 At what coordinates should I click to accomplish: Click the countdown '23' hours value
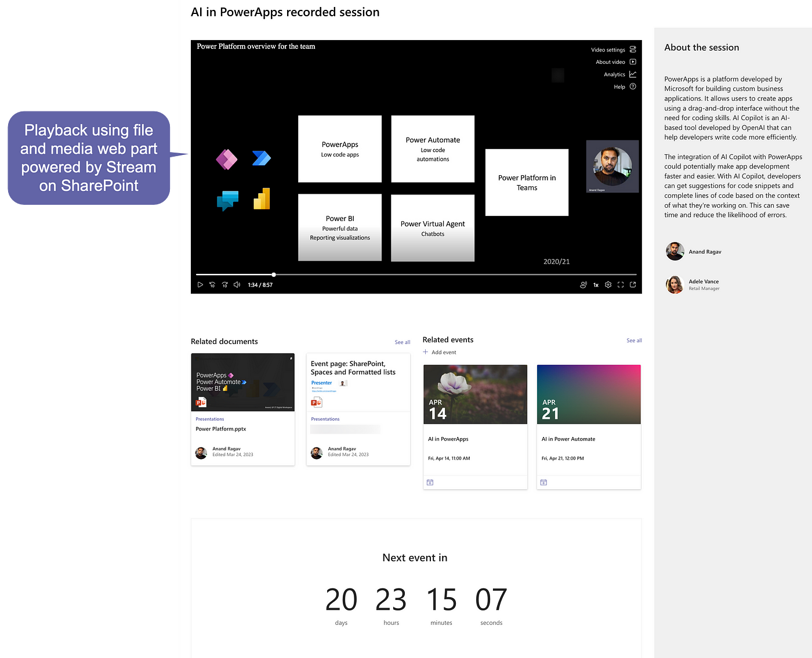click(391, 600)
